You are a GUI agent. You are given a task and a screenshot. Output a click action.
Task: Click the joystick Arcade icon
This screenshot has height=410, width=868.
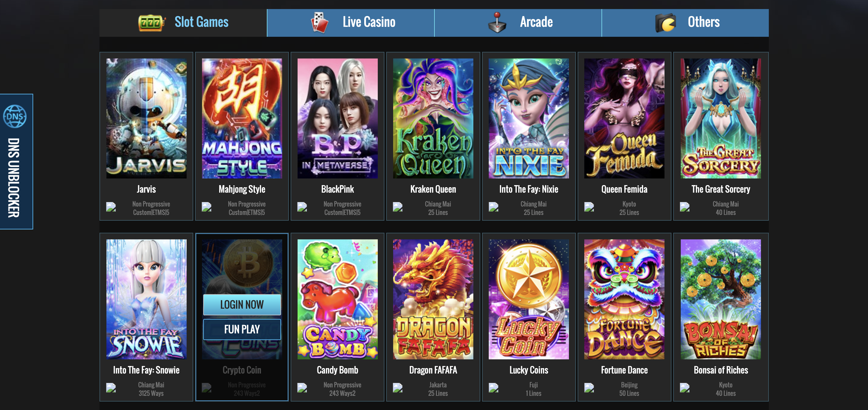[x=497, y=23]
